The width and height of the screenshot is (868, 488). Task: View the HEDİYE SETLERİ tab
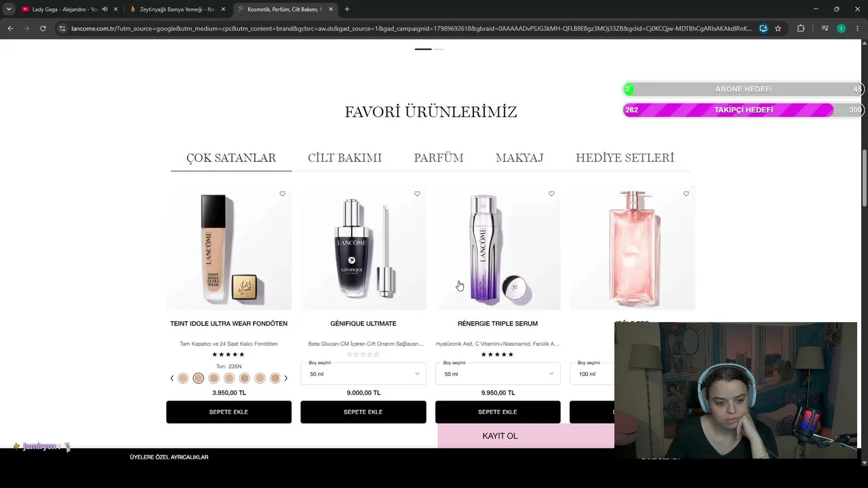pyautogui.click(x=625, y=158)
